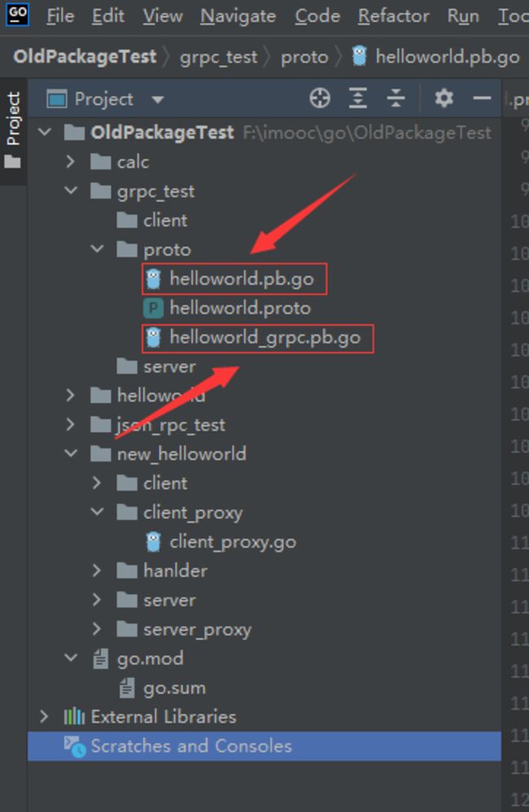Image resolution: width=529 pixels, height=812 pixels.
Task: Toggle the Project side tool window tab
Action: click(13, 129)
